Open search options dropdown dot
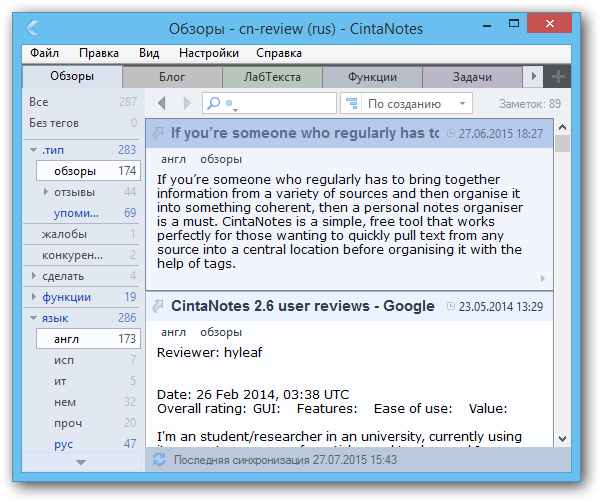 click(229, 103)
